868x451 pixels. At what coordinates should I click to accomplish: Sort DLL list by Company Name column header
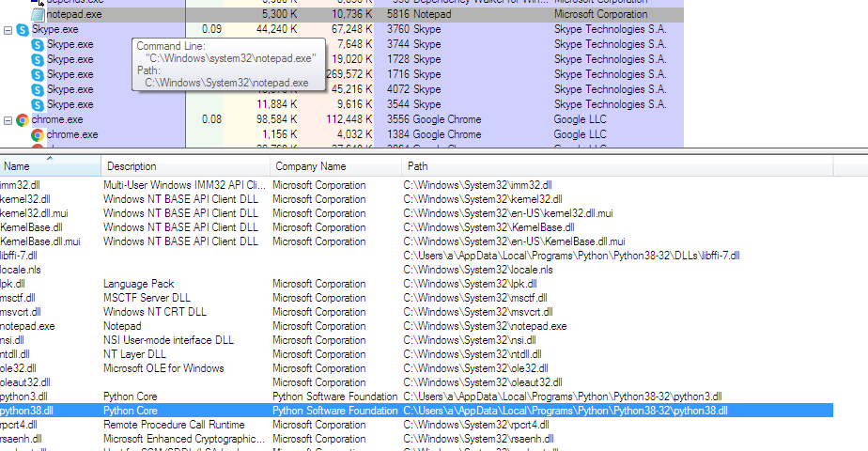[335, 166]
